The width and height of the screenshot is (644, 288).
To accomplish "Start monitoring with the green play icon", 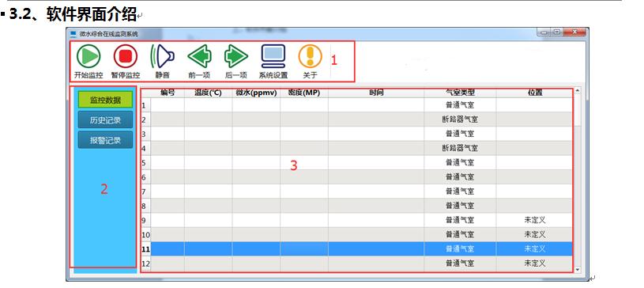I will [x=89, y=56].
